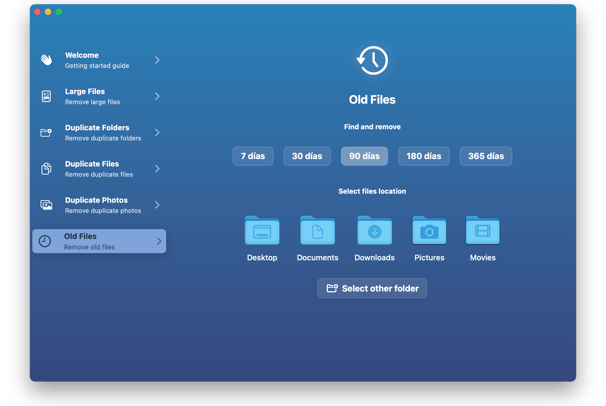Viewport: 606px width, 406px height.
Task: Open the Duplicate Folders chevron arrow
Action: [x=157, y=133]
